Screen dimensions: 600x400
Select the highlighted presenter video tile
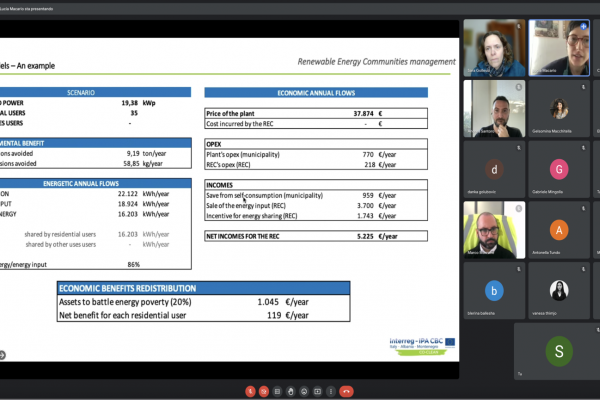[x=559, y=48]
